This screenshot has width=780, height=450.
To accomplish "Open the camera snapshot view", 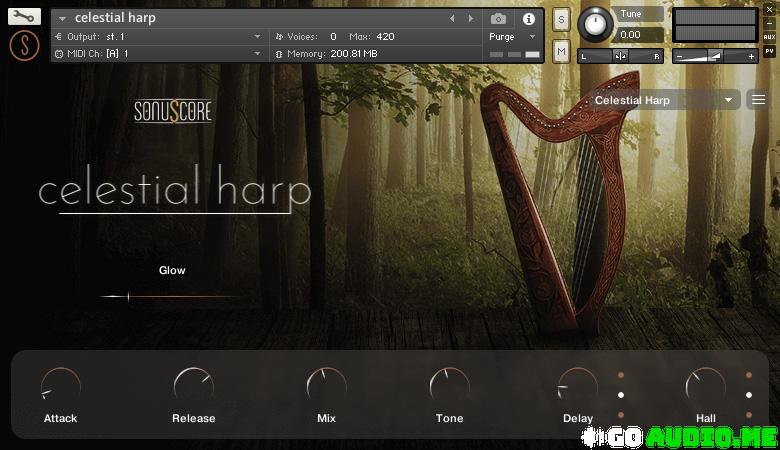I will click(x=498, y=19).
